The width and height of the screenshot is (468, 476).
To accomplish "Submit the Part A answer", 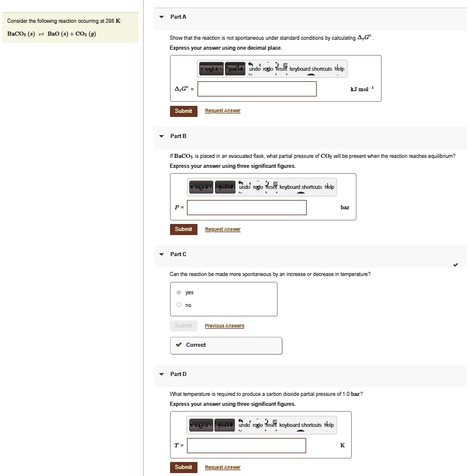I will coord(183,111).
